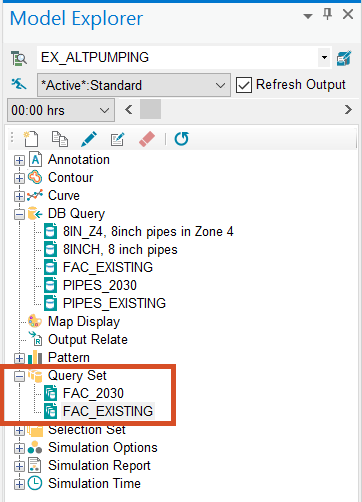Step the time slider forward with right arrow

pos(348,109)
